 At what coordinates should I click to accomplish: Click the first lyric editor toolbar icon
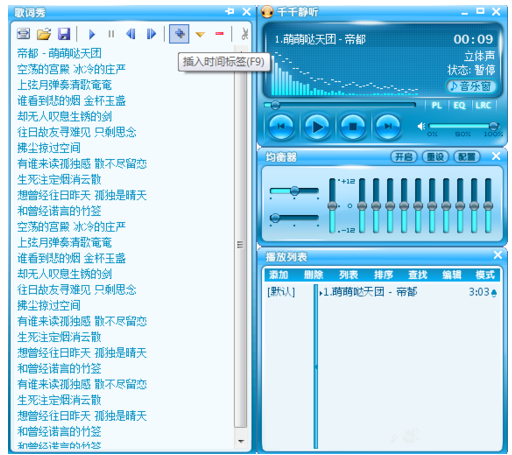pyautogui.click(x=23, y=34)
